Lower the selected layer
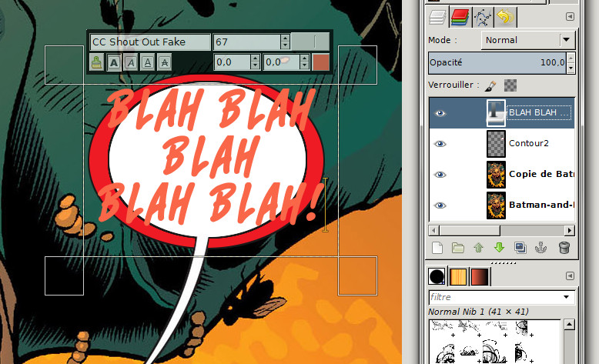Screen dimensions: 599x364 click(x=499, y=248)
